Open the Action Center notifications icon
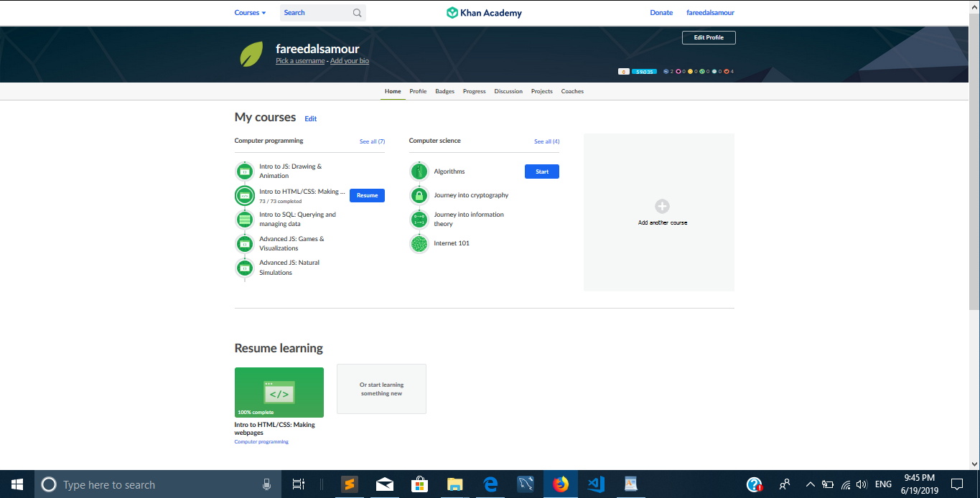Viewport: 980px width, 498px height. click(x=956, y=484)
